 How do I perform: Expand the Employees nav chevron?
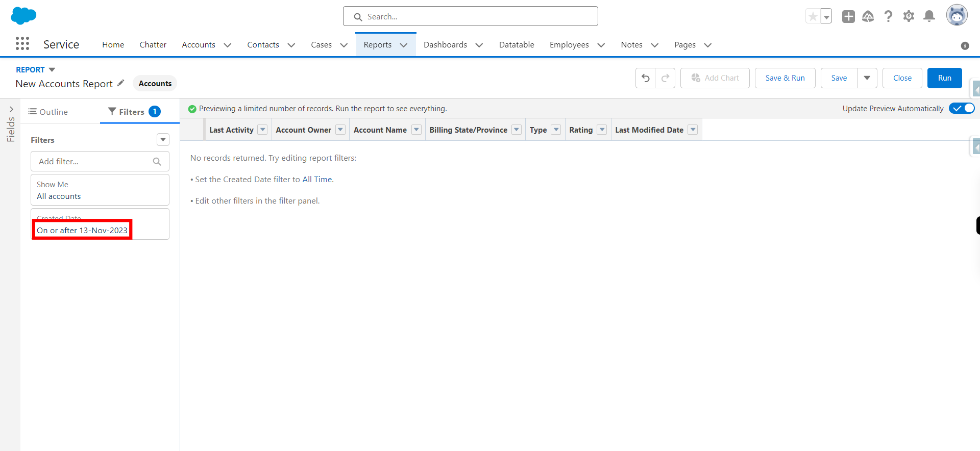[601, 45]
